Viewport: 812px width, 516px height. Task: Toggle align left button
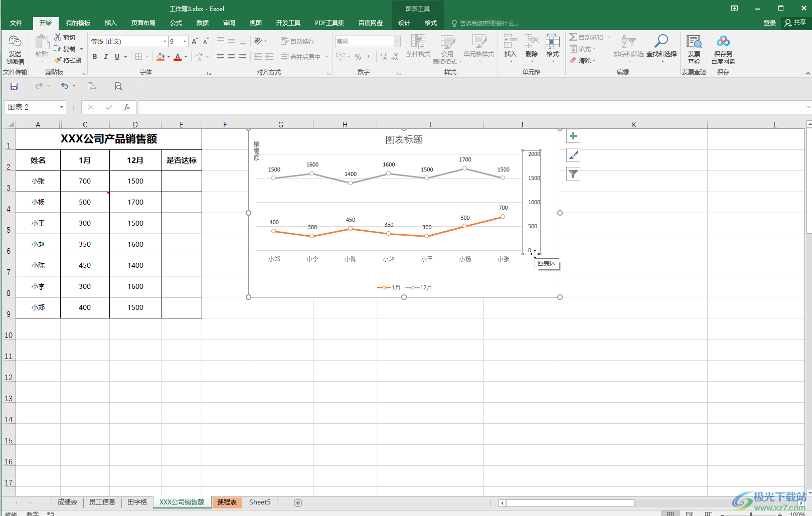221,57
